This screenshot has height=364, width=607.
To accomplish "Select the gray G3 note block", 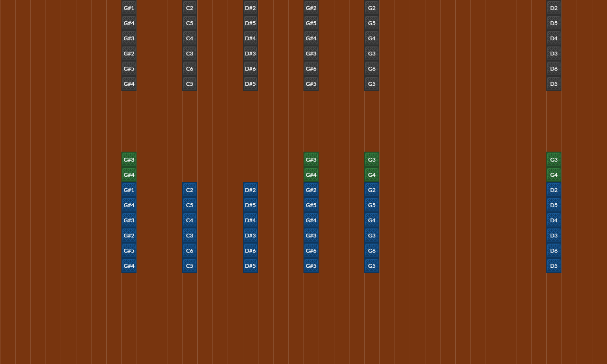I will [372, 53].
